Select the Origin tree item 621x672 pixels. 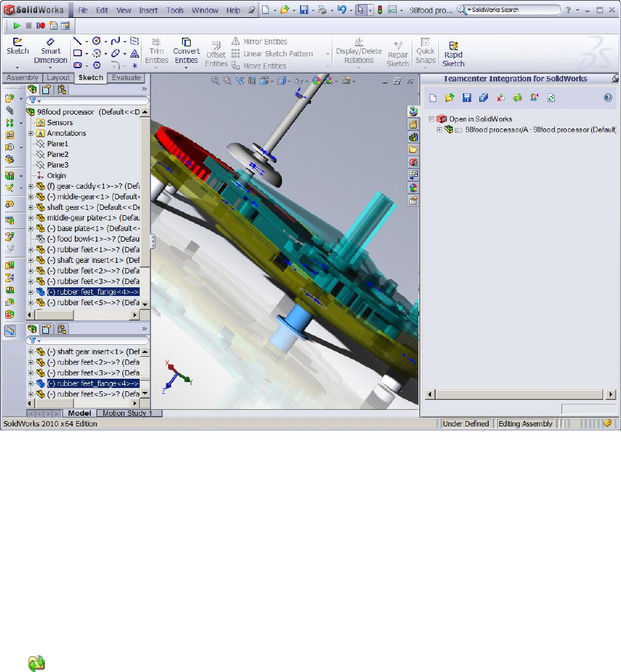point(56,175)
